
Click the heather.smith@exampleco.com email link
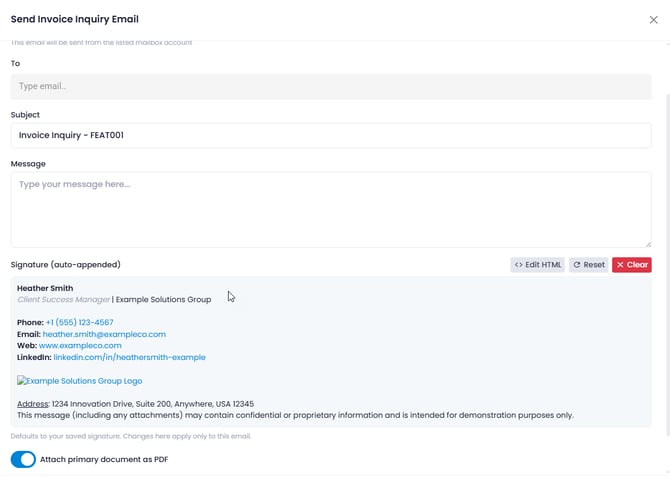104,334
